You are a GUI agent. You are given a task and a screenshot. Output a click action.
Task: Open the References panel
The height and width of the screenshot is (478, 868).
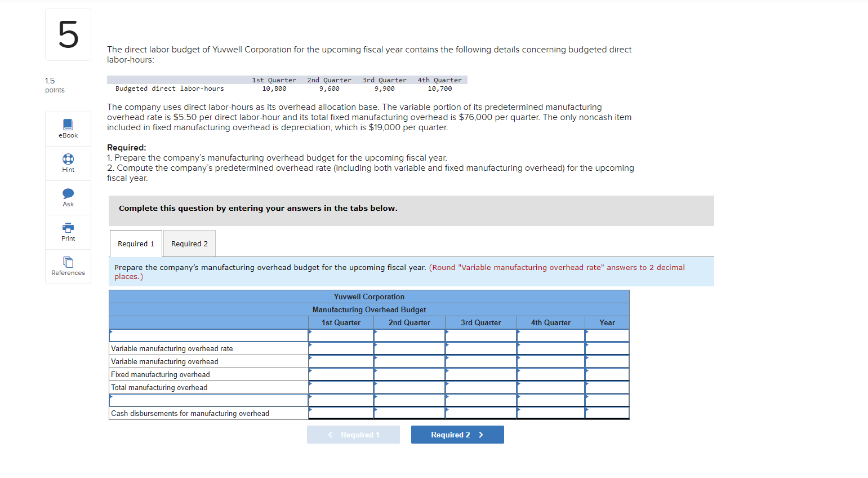pos(68,266)
